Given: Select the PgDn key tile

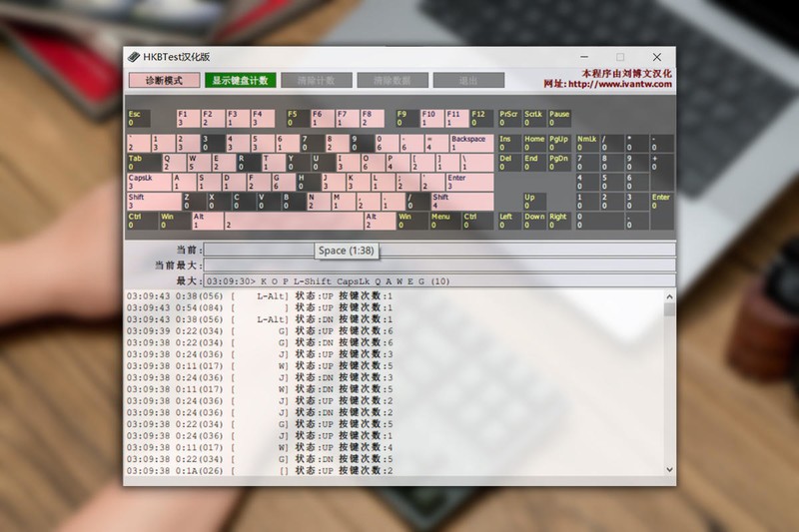Looking at the screenshot, I should pos(559,163).
